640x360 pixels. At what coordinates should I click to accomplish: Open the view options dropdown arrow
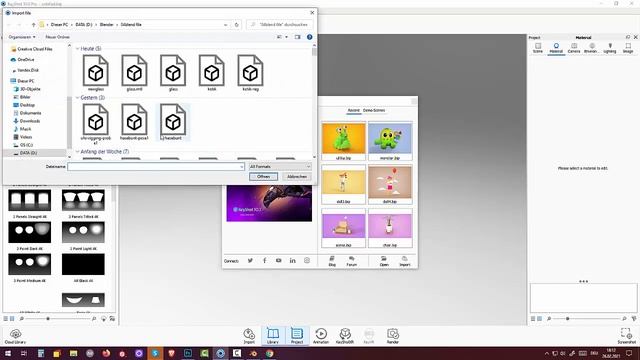(287, 37)
